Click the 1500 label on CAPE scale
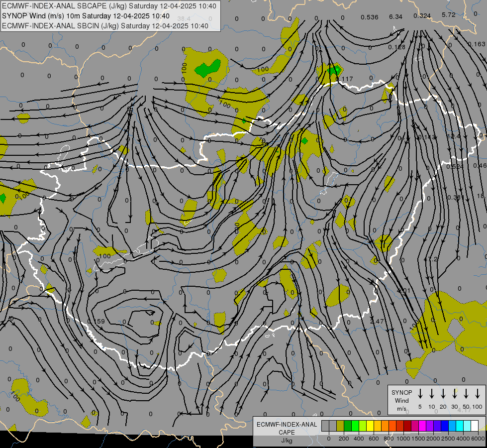Viewport: 487px width, 448px height. click(x=418, y=439)
